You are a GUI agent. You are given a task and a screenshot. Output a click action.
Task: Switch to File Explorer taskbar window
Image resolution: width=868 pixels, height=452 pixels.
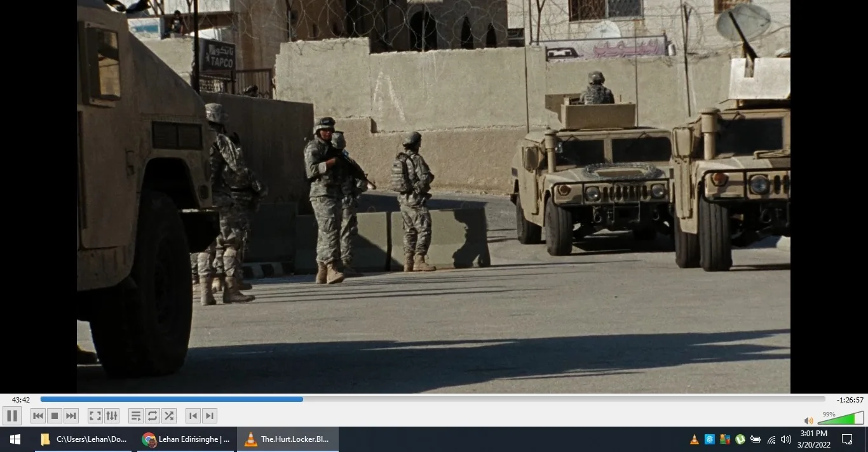83,439
